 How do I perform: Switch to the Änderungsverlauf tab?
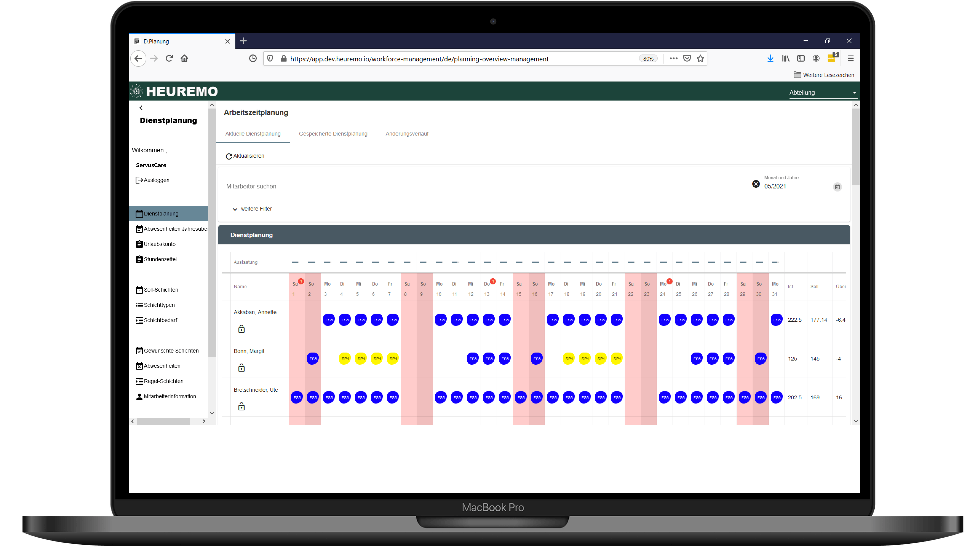tap(407, 134)
